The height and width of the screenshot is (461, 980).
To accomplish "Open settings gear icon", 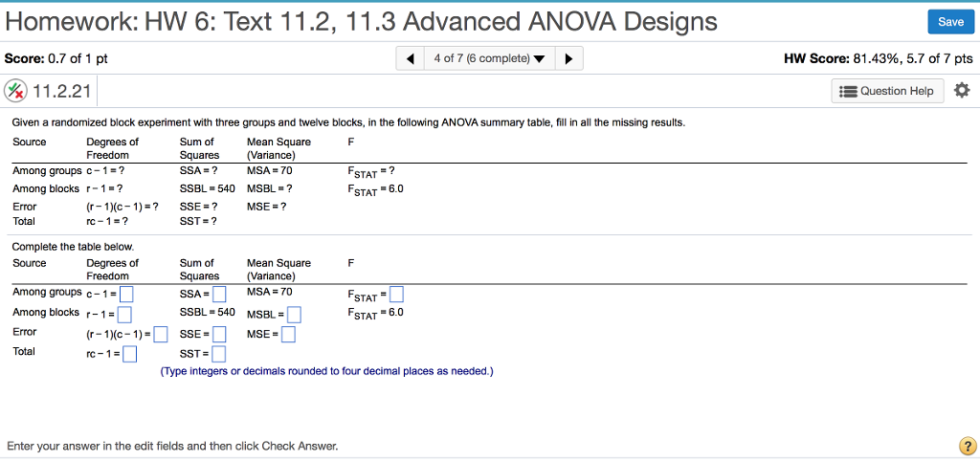I will [x=962, y=91].
